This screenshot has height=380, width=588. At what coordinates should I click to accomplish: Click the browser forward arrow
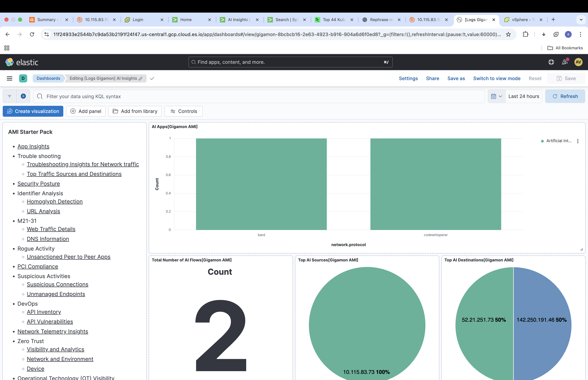point(20,34)
